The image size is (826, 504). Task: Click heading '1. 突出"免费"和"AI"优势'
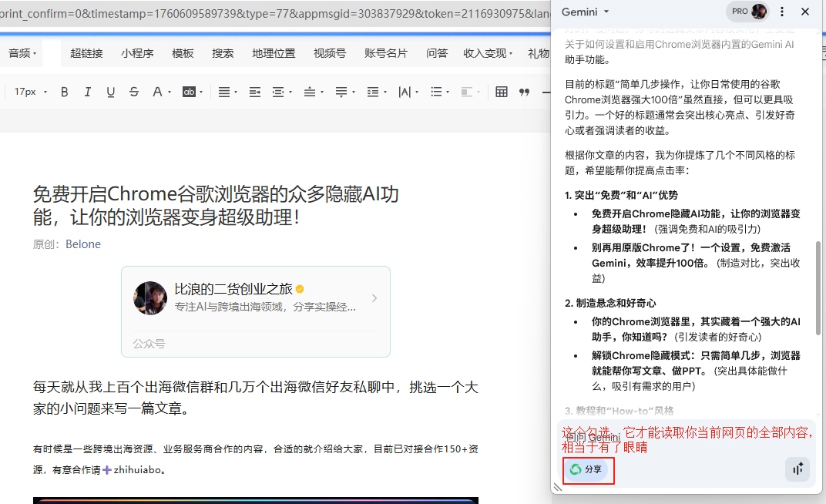coord(621,195)
